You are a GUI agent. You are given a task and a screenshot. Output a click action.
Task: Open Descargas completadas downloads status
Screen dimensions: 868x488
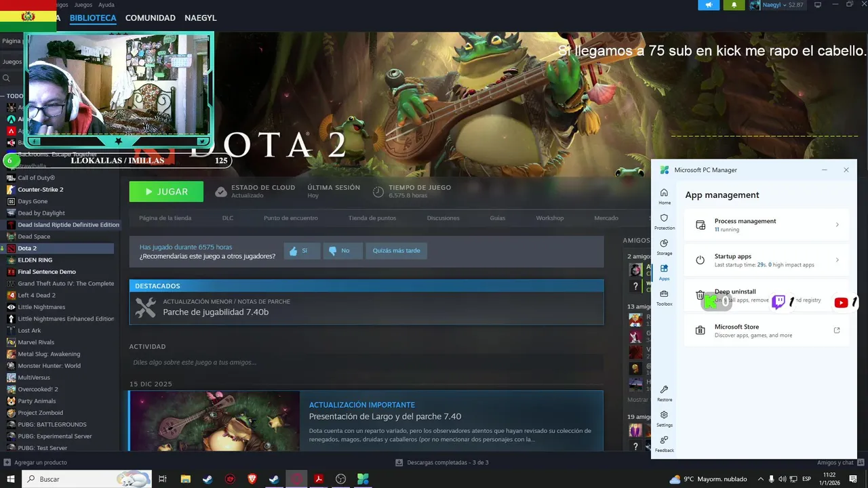pyautogui.click(x=442, y=462)
